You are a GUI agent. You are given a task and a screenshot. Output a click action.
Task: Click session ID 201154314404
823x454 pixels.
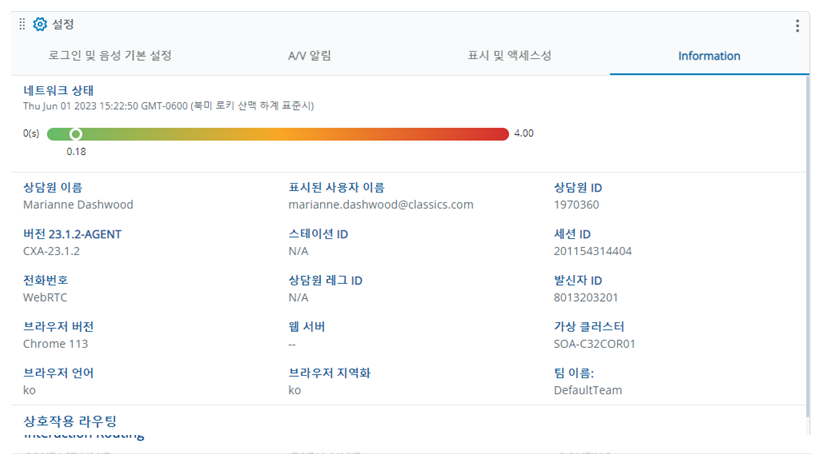tap(593, 251)
